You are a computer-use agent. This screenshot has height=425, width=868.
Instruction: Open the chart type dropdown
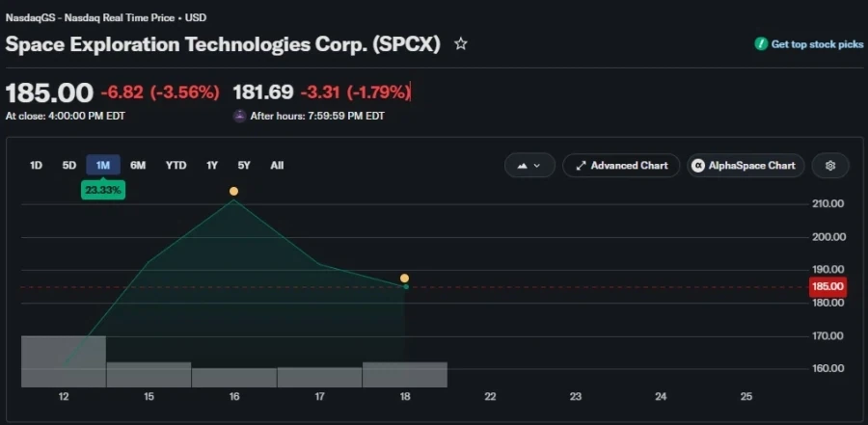click(x=529, y=166)
